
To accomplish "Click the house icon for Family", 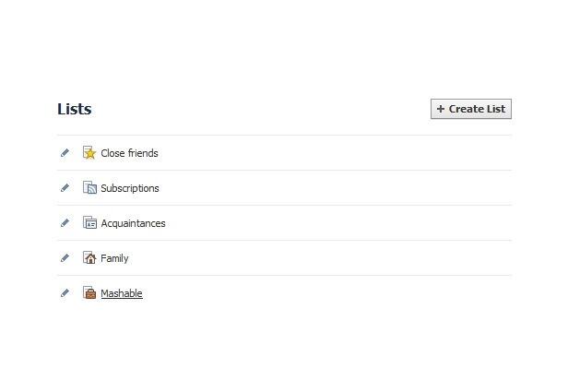I will pyautogui.click(x=89, y=257).
